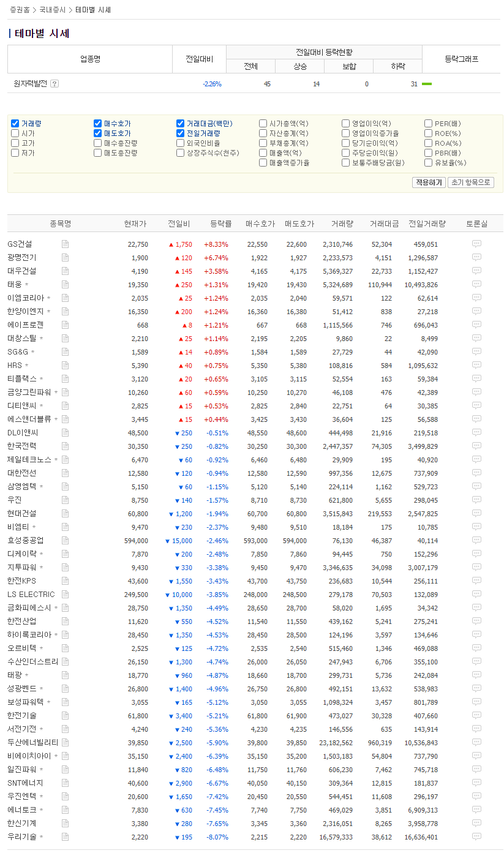Open the document icon for 현대건설

click(x=65, y=514)
